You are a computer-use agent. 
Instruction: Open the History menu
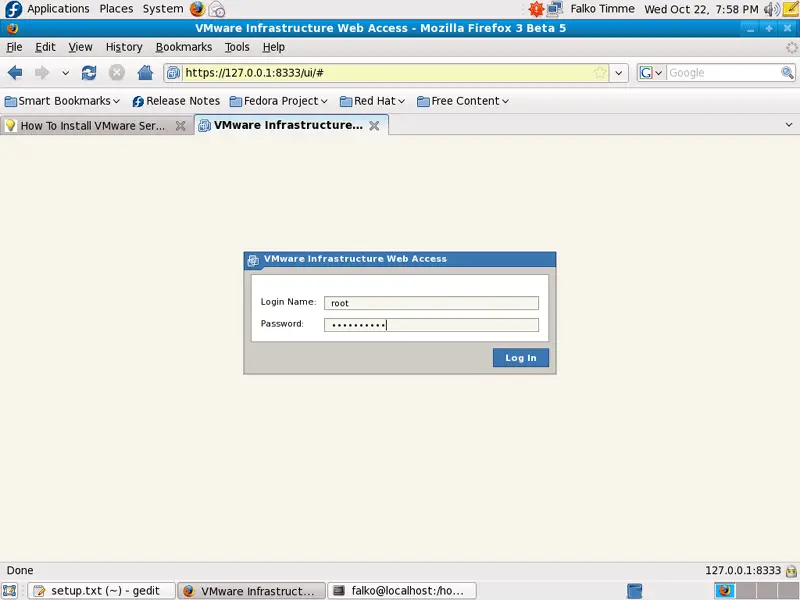pos(124,47)
